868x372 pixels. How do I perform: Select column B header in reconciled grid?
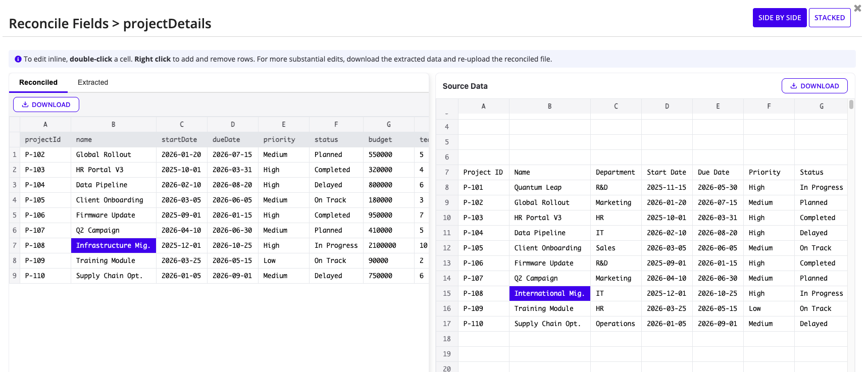coord(114,124)
